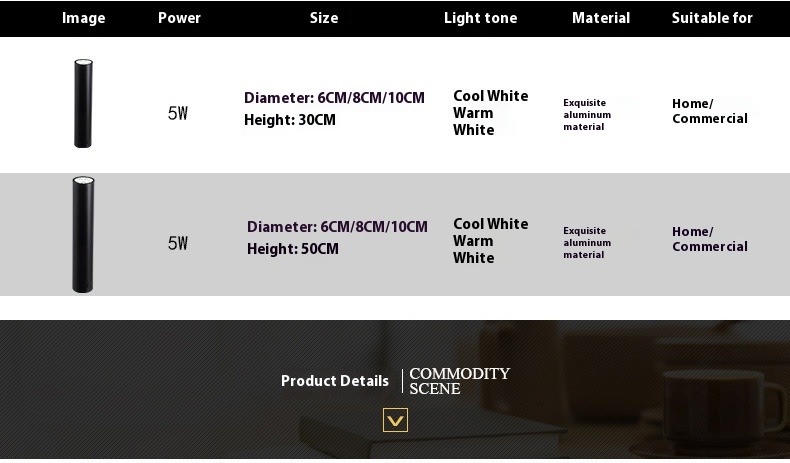Click second row's Diameter: 6CM/8CM/10CM text
This screenshot has height=463, width=790.
tap(337, 227)
